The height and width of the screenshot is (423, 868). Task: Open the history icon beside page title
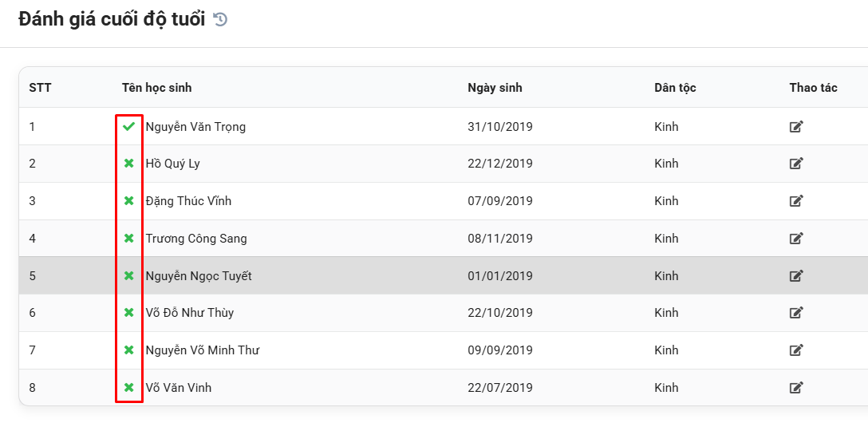coord(221,20)
